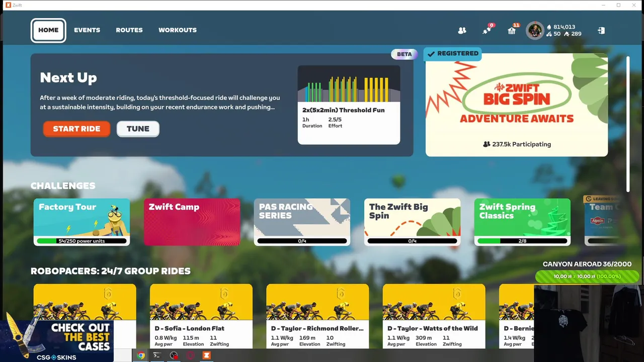Switch to the Home tab
Screen dimensions: 644x362
pyautogui.click(x=48, y=30)
